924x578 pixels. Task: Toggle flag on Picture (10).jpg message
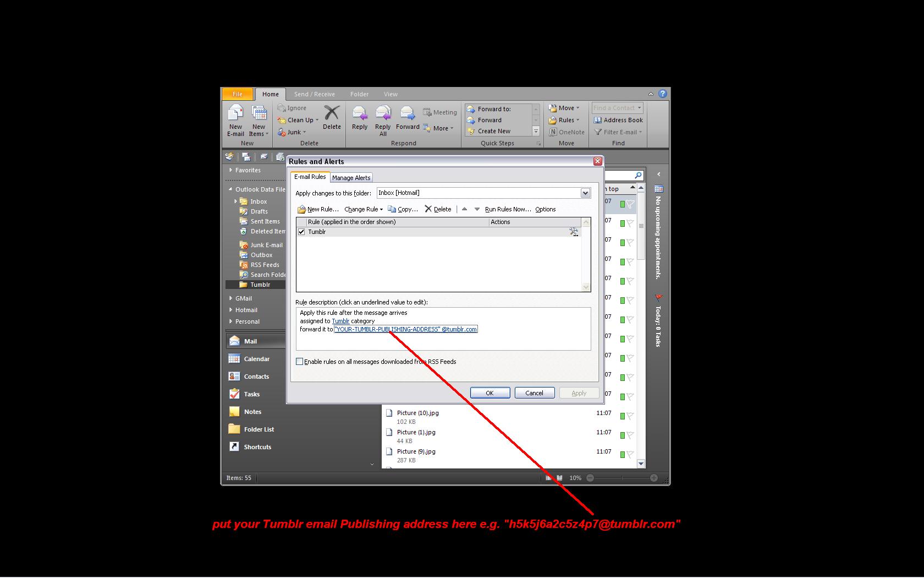pyautogui.click(x=630, y=416)
